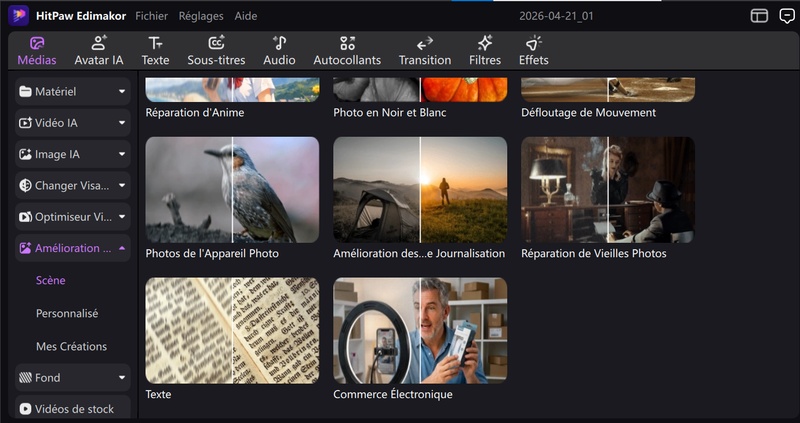Open the feedback chat bubble icon

click(x=787, y=16)
